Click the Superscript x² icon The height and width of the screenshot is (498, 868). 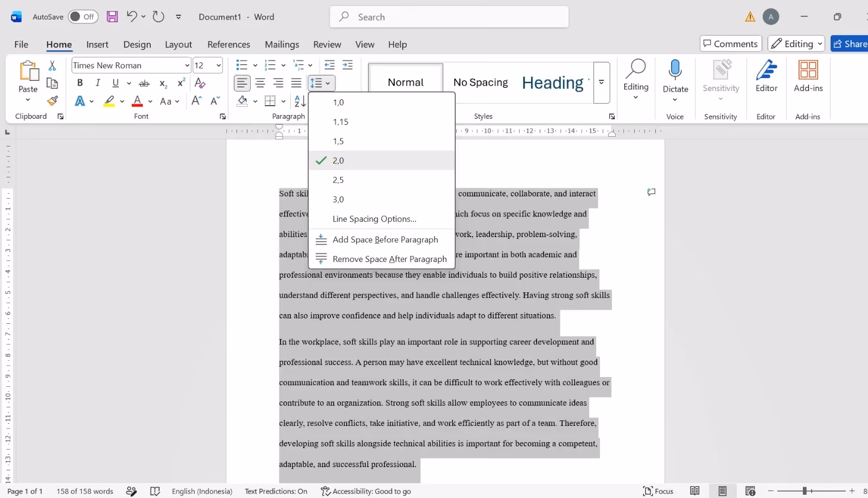[181, 83]
